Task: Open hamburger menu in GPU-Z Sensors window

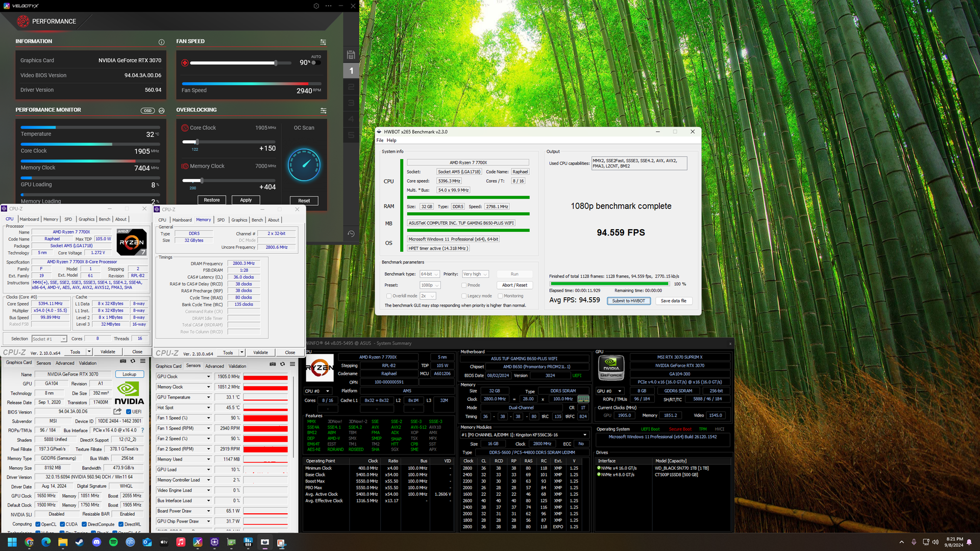Action: (292, 364)
